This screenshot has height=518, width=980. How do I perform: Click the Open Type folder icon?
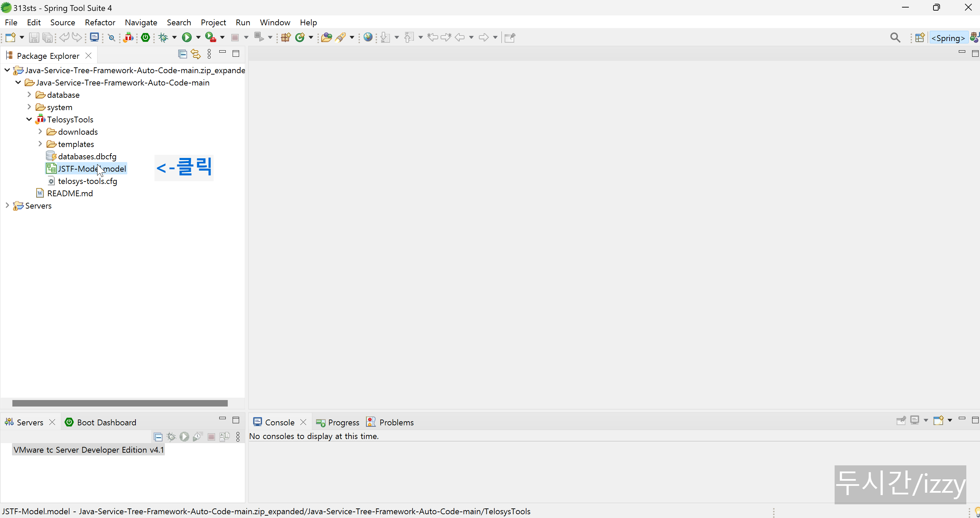point(326,37)
